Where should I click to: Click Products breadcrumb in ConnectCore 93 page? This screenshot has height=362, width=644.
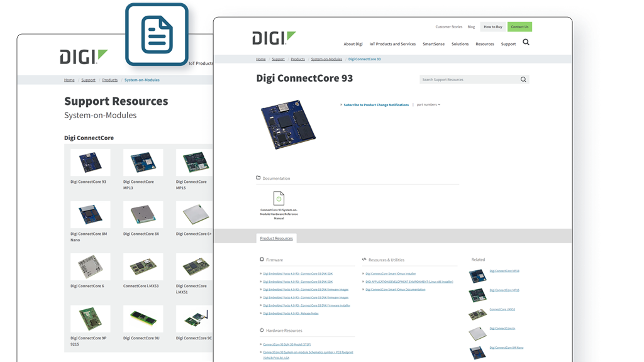[x=297, y=59]
